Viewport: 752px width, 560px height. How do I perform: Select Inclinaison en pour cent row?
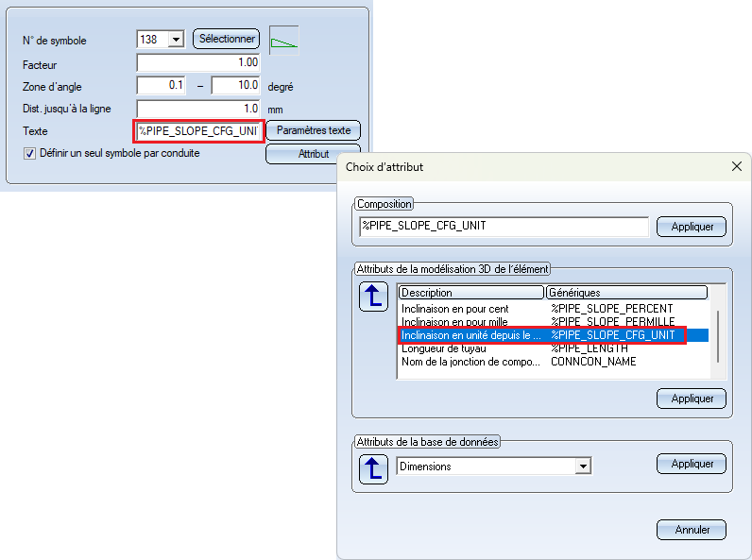coord(554,309)
